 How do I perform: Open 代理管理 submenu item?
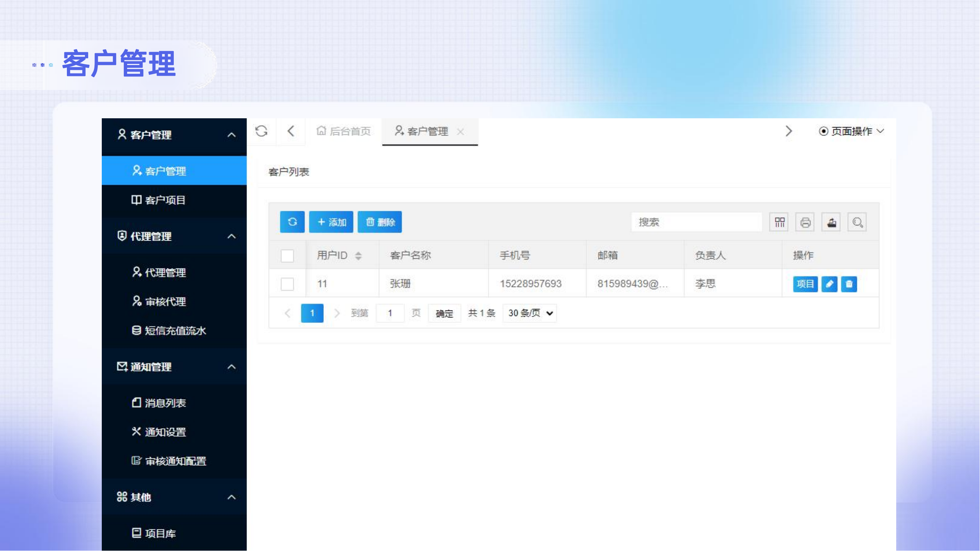(x=174, y=273)
